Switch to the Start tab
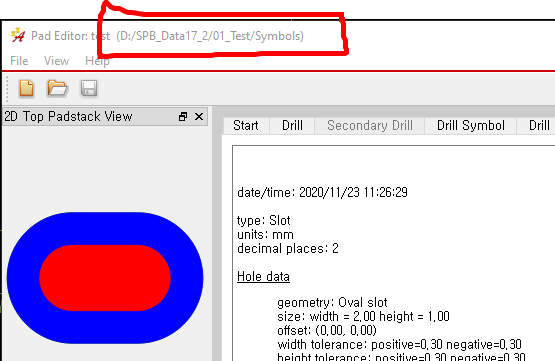This screenshot has height=361, width=555. (x=246, y=126)
